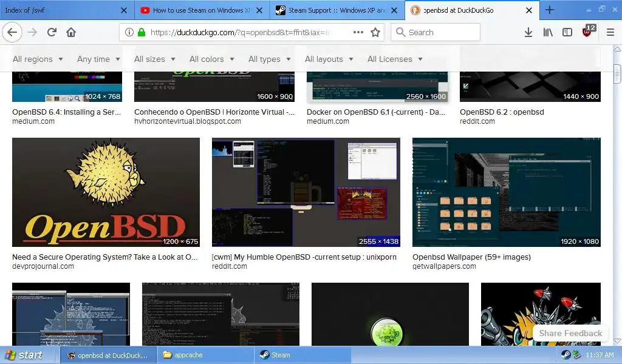Viewport: 622px width, 364px height.
Task: Switch to Steam taskbar window
Action: (302, 355)
